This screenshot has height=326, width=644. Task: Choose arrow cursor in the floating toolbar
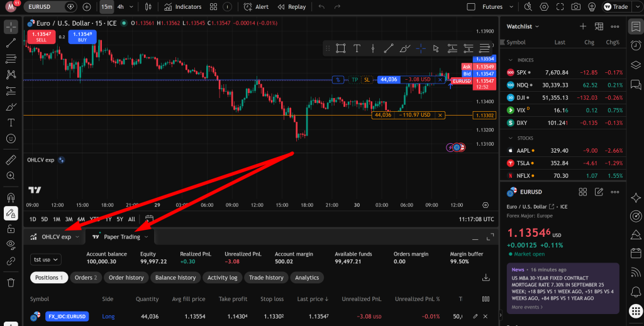pyautogui.click(x=436, y=48)
